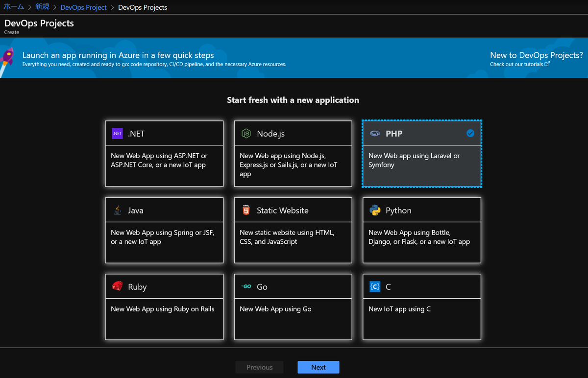Screen dimensions: 588x378
Task: Select the C card title text
Action: (x=388, y=287)
